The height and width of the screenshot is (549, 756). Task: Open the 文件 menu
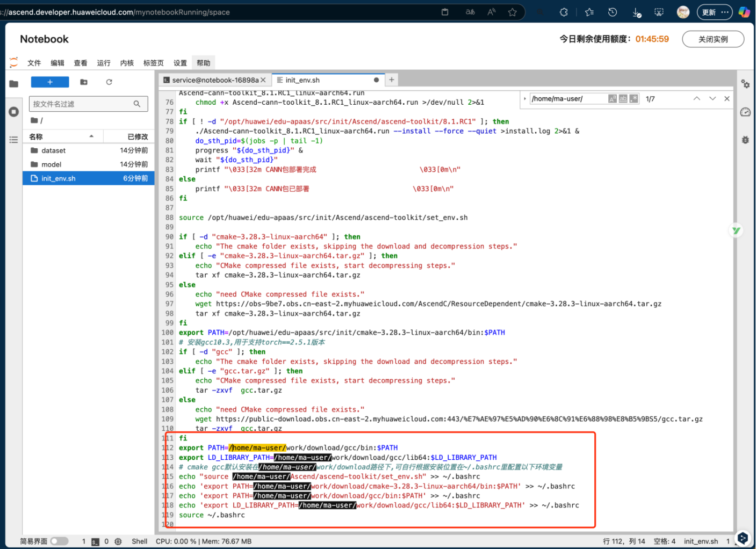[34, 63]
